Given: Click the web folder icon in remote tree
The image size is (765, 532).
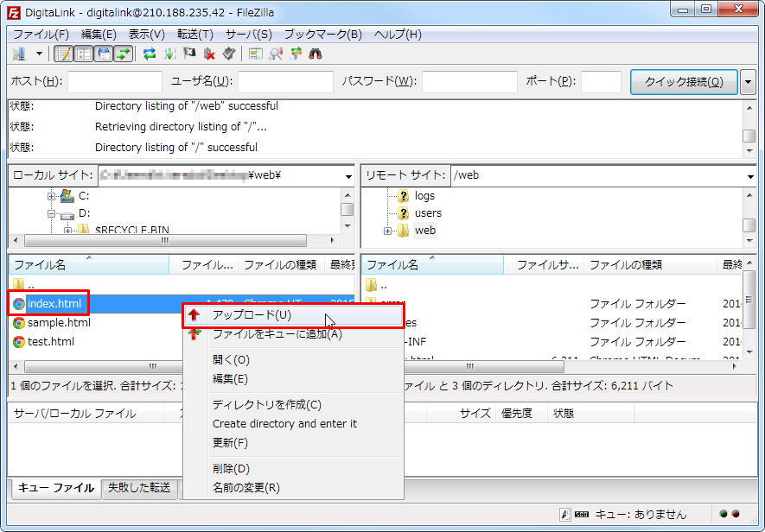Looking at the screenshot, I should [x=403, y=231].
